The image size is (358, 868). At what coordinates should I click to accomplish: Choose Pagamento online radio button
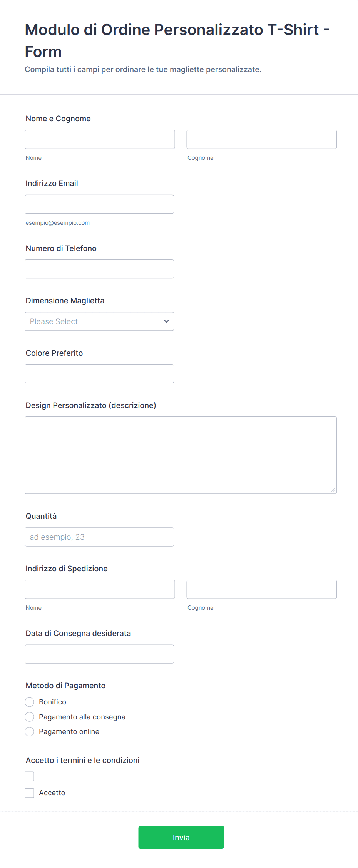(30, 731)
